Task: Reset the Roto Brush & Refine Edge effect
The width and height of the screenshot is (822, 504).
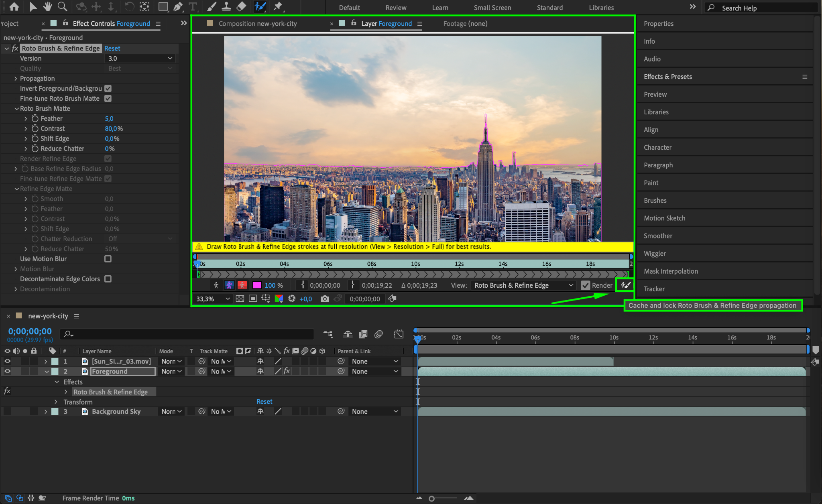Action: [112, 48]
